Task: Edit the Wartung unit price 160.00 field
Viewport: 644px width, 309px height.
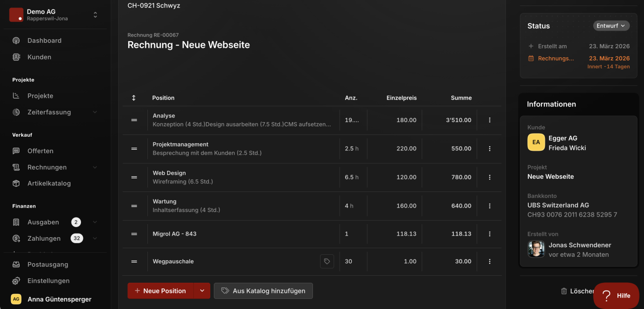Action: click(x=394, y=206)
